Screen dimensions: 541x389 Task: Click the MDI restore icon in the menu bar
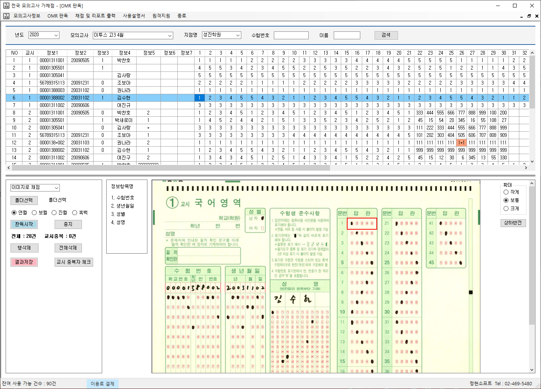[529, 16]
